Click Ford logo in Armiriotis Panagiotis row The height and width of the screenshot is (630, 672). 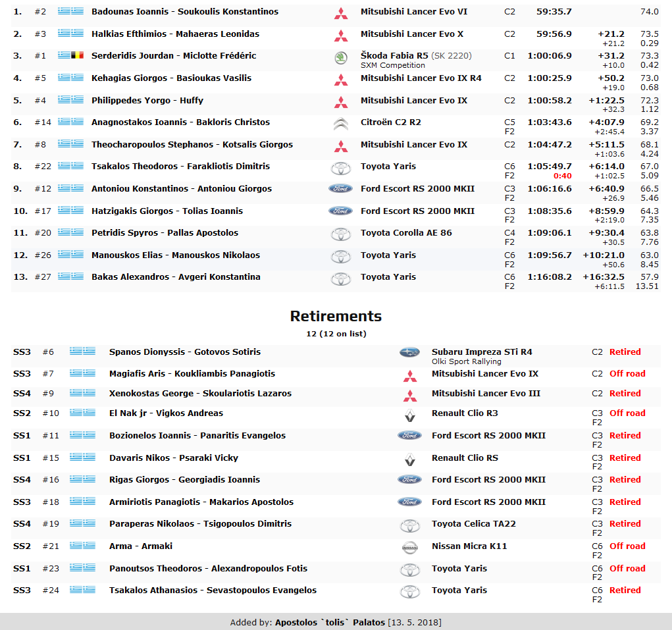pyautogui.click(x=409, y=502)
